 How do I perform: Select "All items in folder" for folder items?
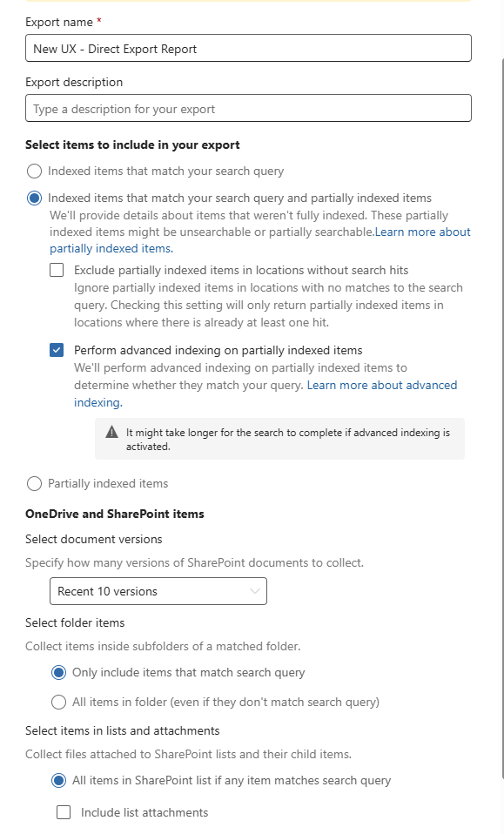[58, 702]
